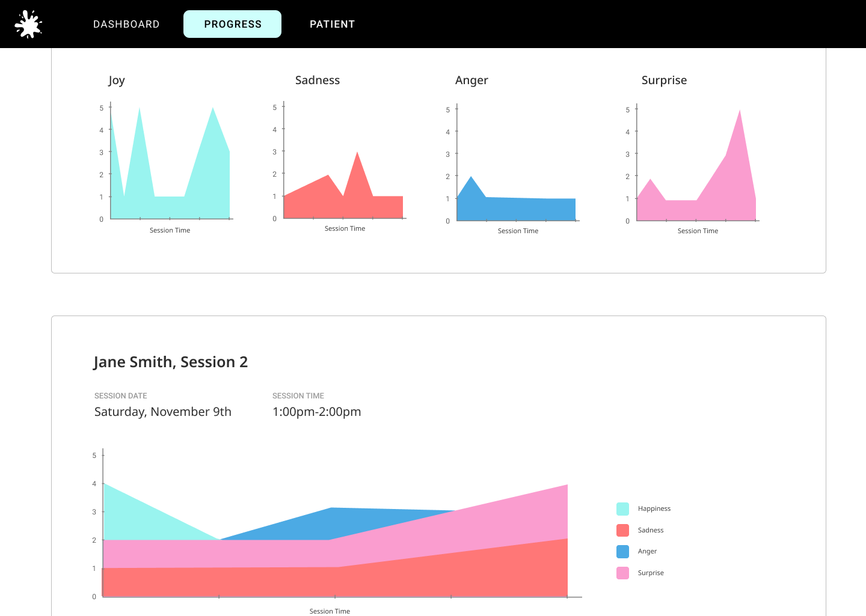Screen dimensions: 866x616
Task: Go to the Patient tab
Action: [332, 24]
